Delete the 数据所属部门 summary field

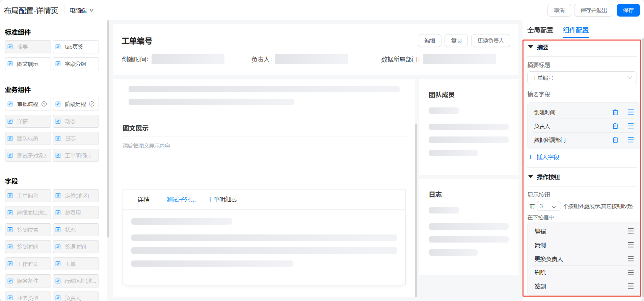click(615, 140)
